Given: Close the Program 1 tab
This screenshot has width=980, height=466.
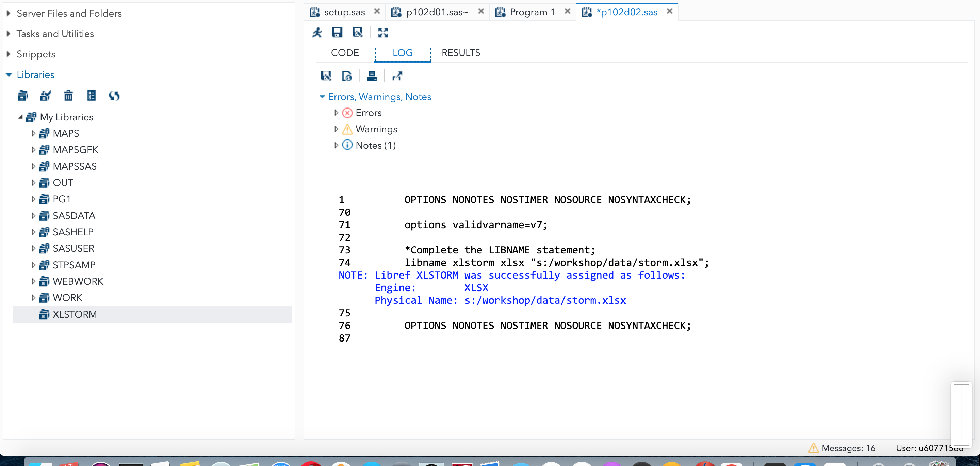Looking at the screenshot, I should (567, 12).
